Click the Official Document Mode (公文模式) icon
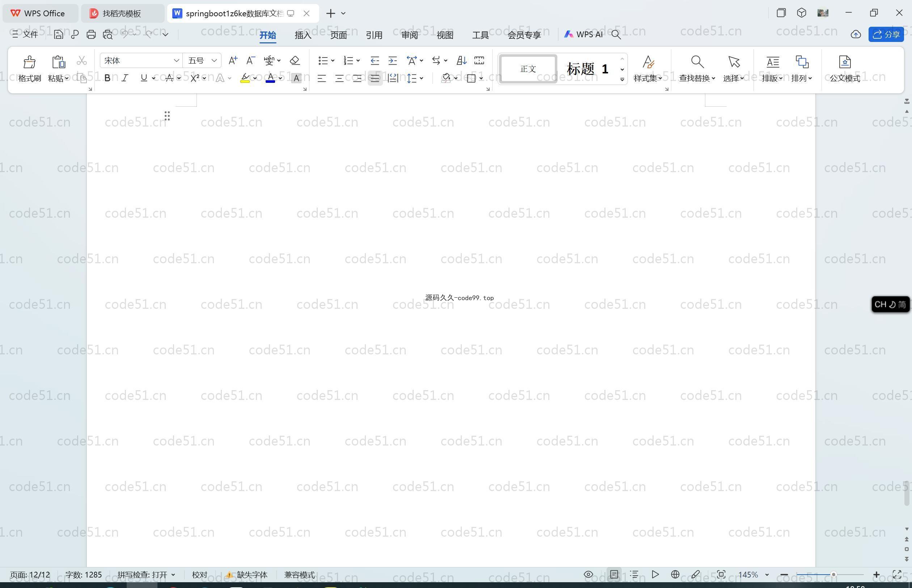 [x=845, y=61]
